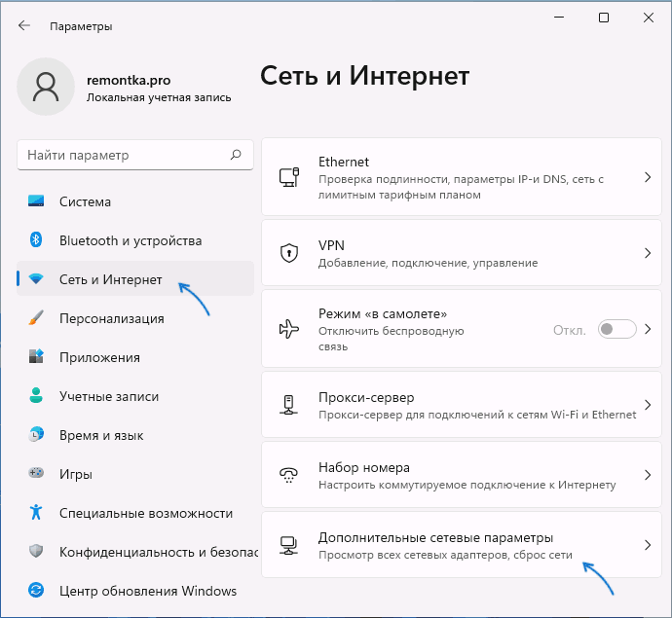Click the Дополнительные сетевые параметры monitor icon
Viewport: 672px width, 618px height.
tap(289, 545)
